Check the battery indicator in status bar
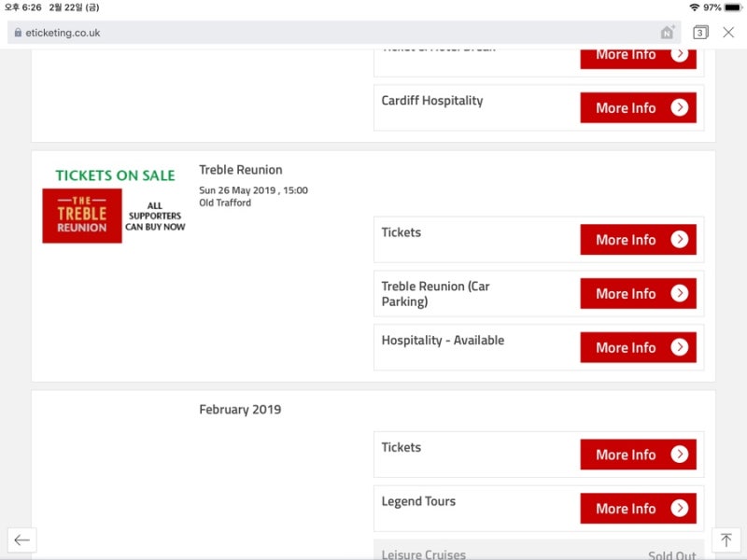 click(x=732, y=7)
